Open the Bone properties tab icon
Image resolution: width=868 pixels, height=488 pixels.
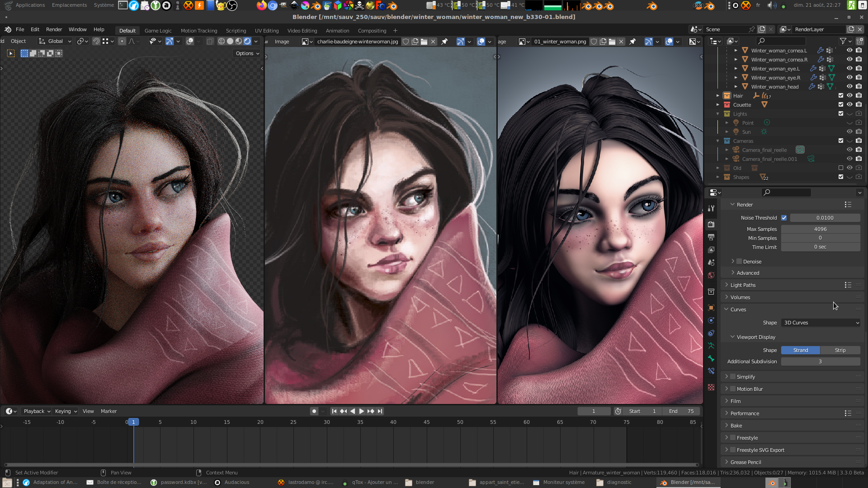click(711, 358)
